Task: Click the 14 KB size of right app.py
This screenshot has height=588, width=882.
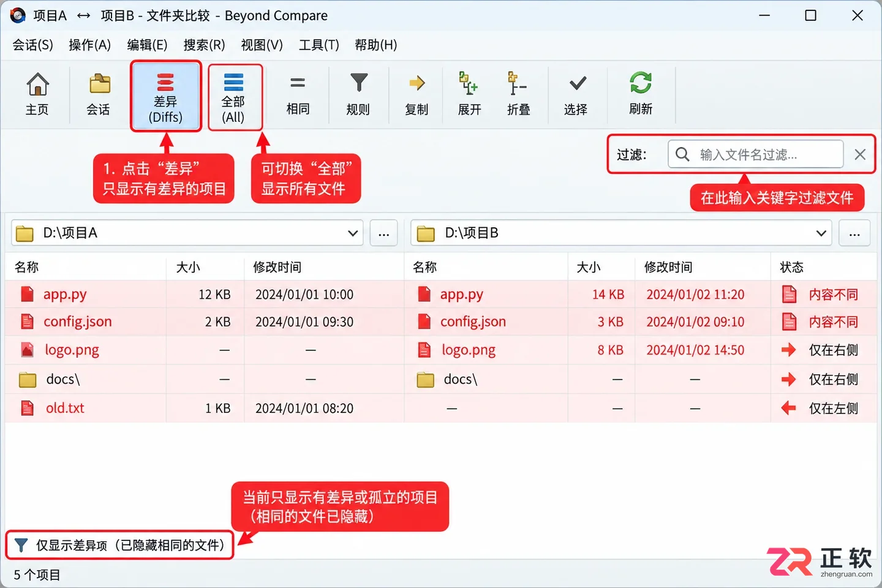Action: click(x=608, y=295)
